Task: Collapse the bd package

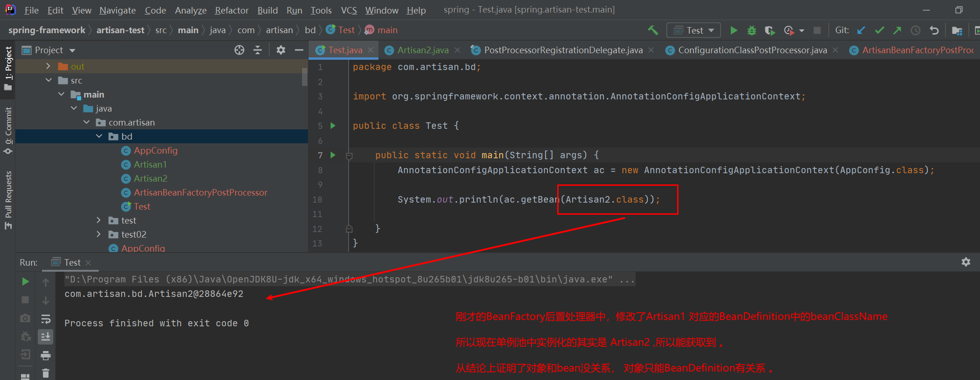Action: 99,136
